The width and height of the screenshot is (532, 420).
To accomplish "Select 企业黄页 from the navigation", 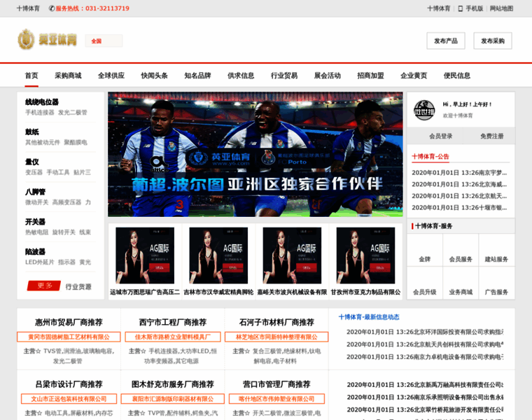I will coord(414,76).
